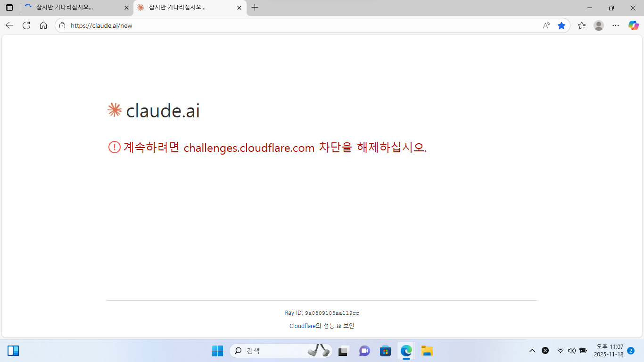Open the Favorites list
The width and height of the screenshot is (644, 362).
click(x=582, y=25)
